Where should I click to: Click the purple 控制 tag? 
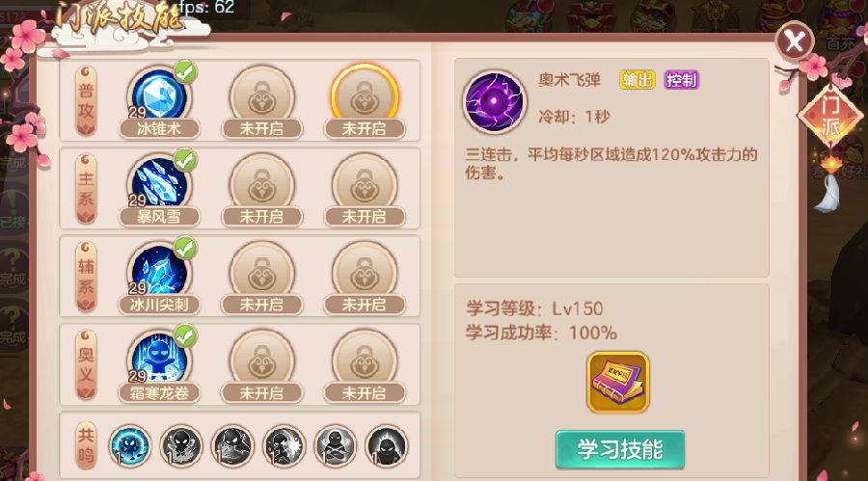tap(681, 80)
